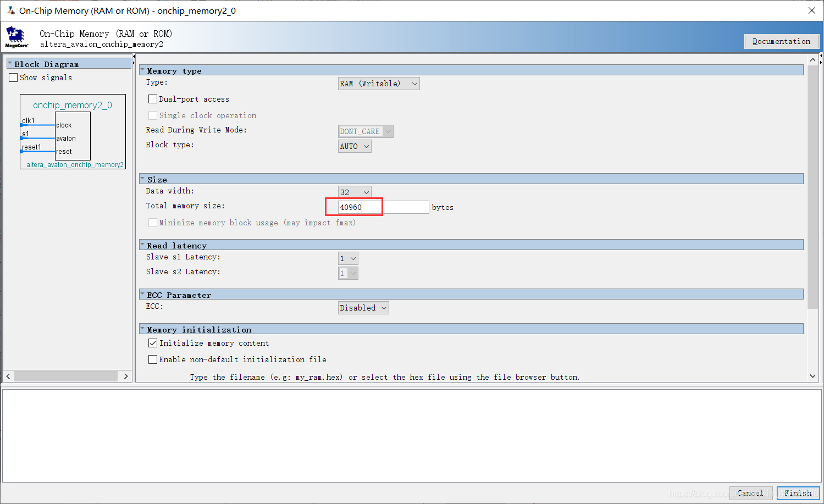This screenshot has width=824, height=504.
Task: Toggle the Show signals checkbox
Action: point(13,77)
